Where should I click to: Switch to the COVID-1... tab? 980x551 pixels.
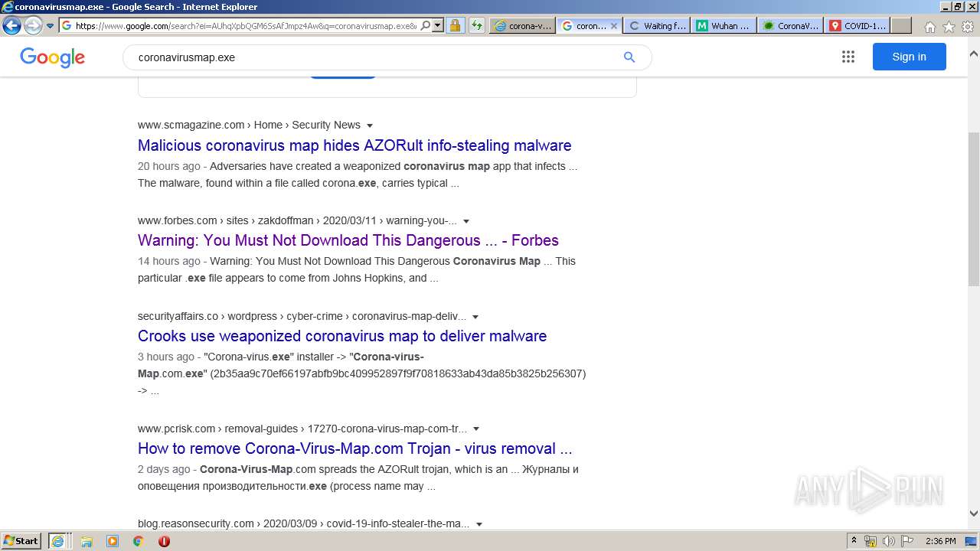click(x=857, y=25)
